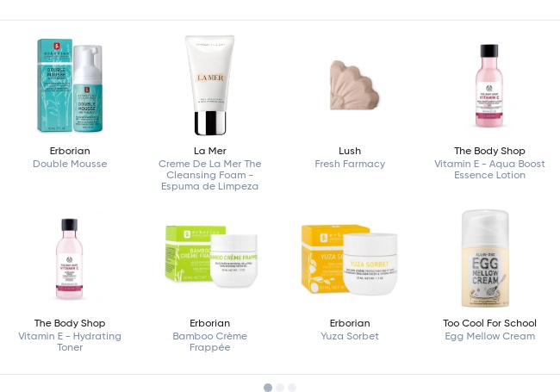
Task: Open the Vitamin E Hydrating Toner bottle image
Action: (x=70, y=258)
